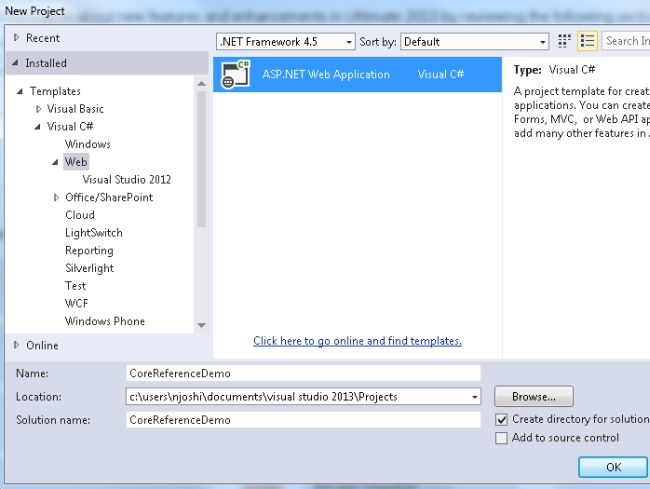
Task: Select the Windows Phone template category
Action: (x=105, y=321)
